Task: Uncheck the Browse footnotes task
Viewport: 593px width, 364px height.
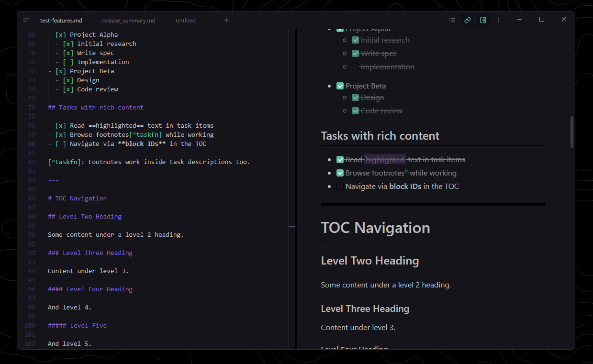Action: point(340,173)
